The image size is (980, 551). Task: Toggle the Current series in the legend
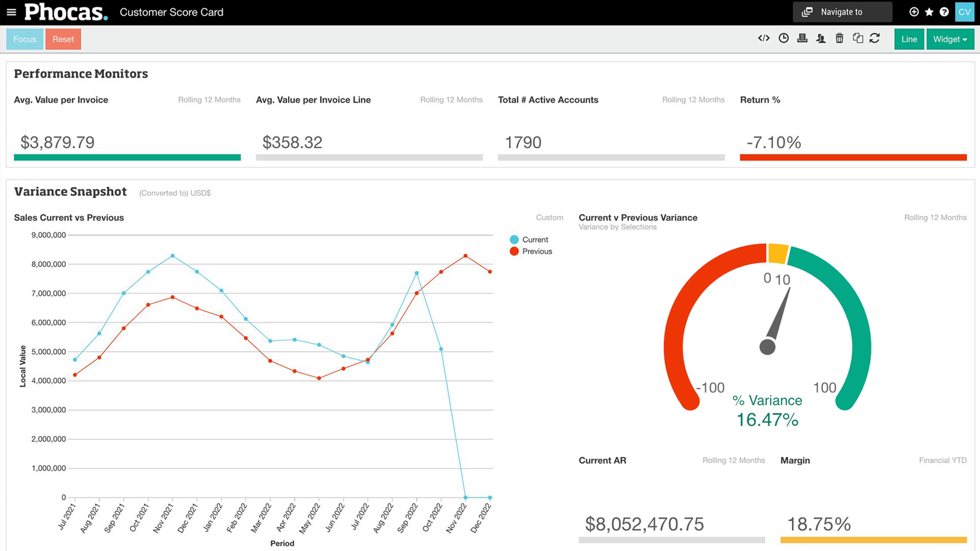point(529,240)
